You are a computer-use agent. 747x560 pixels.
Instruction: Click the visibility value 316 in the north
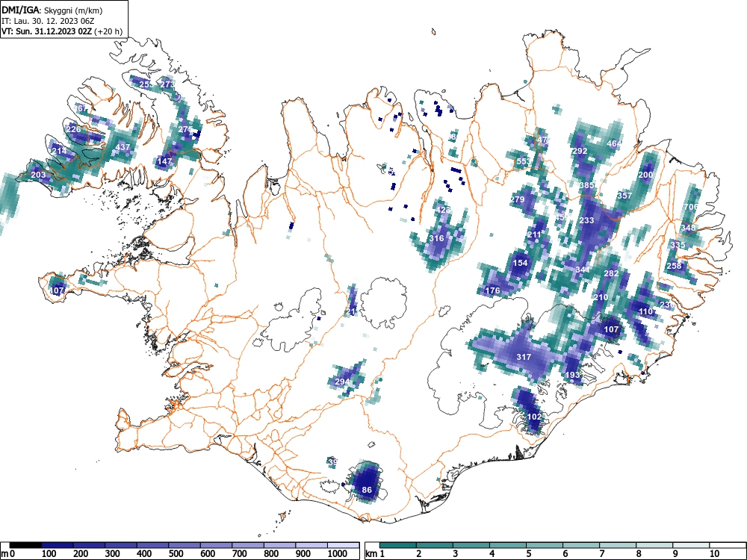tap(437, 238)
